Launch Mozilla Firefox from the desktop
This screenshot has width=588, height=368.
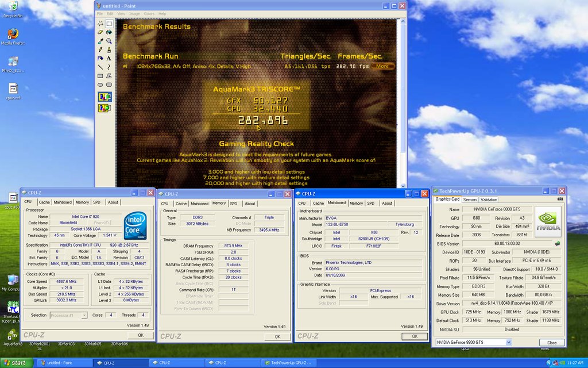click(13, 37)
